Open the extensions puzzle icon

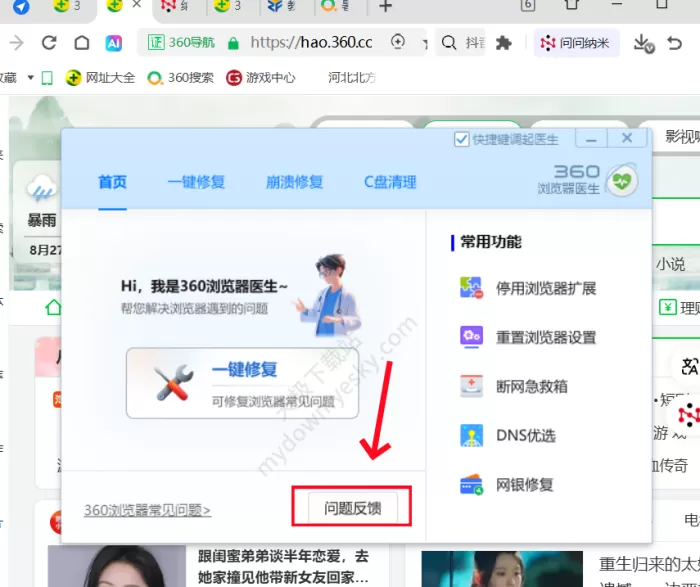pyautogui.click(x=504, y=43)
